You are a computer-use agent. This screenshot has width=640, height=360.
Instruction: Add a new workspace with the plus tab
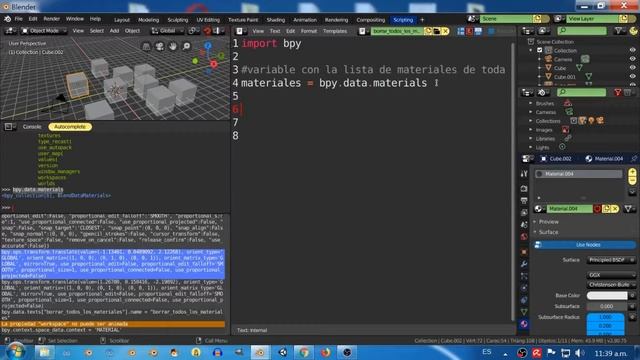tap(422, 20)
